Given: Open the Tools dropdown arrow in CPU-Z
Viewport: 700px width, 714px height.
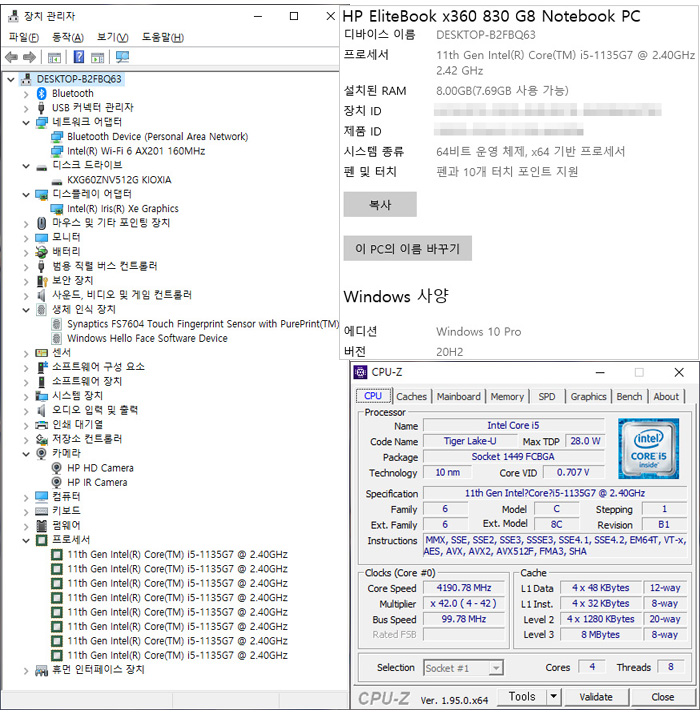Looking at the screenshot, I should pyautogui.click(x=553, y=696).
